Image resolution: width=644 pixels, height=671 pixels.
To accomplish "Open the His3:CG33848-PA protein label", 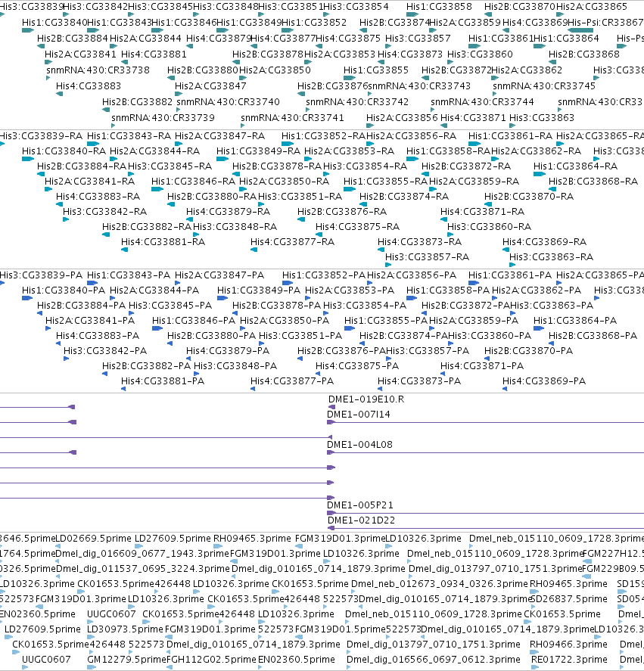I will (235, 366).
